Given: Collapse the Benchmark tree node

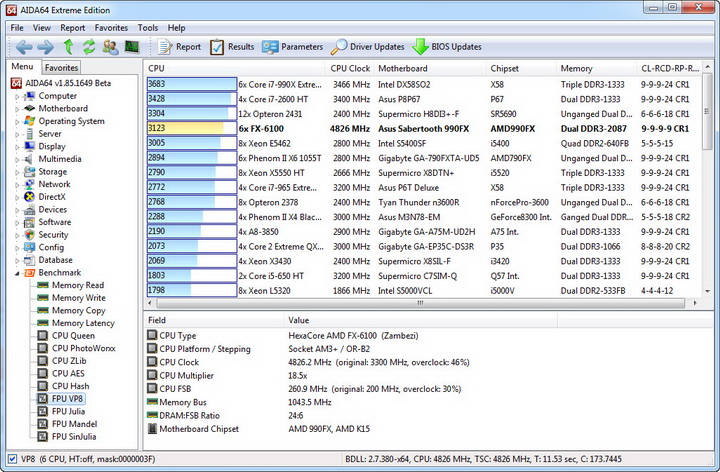Looking at the screenshot, I should [17, 273].
